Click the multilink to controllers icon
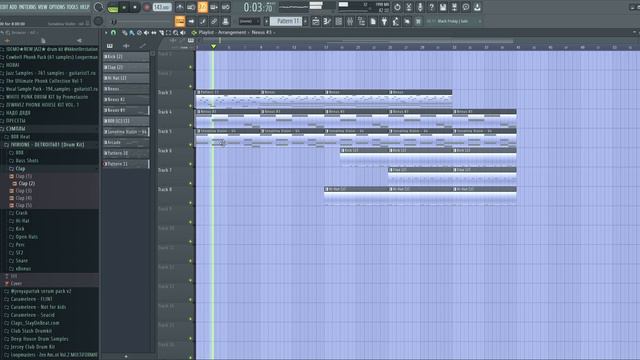This screenshot has height=360, width=640. 214,21
